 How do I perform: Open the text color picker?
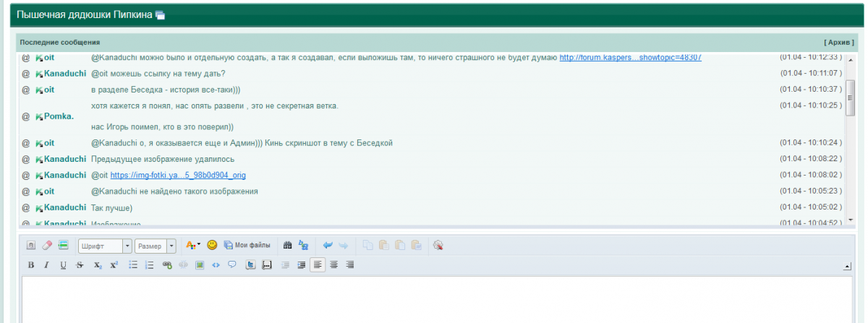(193, 246)
